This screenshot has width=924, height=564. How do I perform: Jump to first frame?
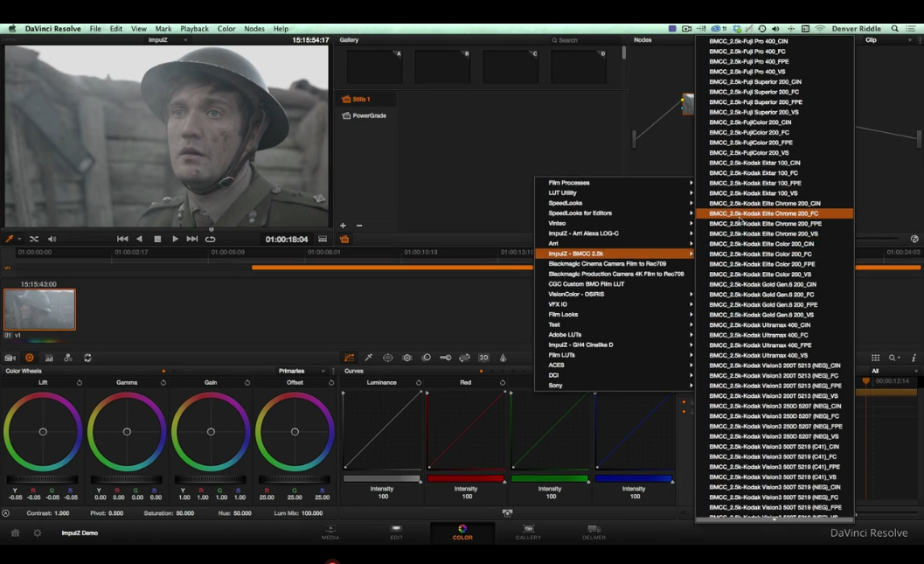[x=122, y=239]
